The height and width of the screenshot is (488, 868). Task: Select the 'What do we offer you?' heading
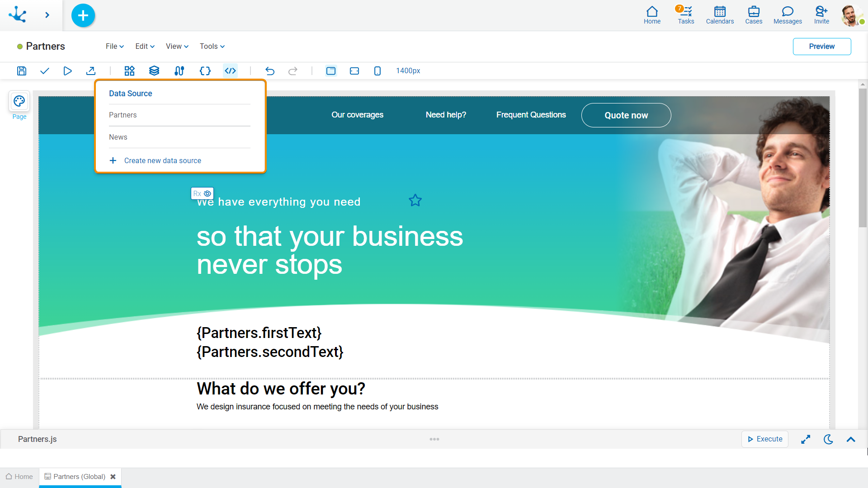pos(281,389)
